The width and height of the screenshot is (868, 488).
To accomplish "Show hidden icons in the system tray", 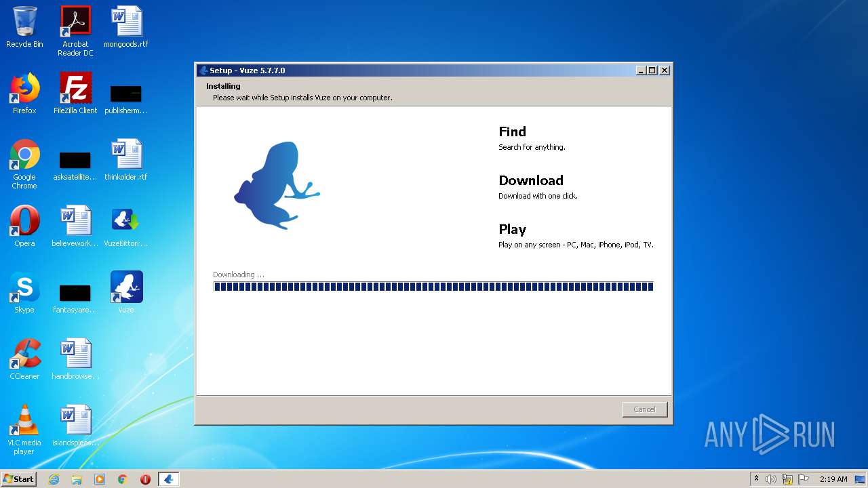I will [757, 479].
